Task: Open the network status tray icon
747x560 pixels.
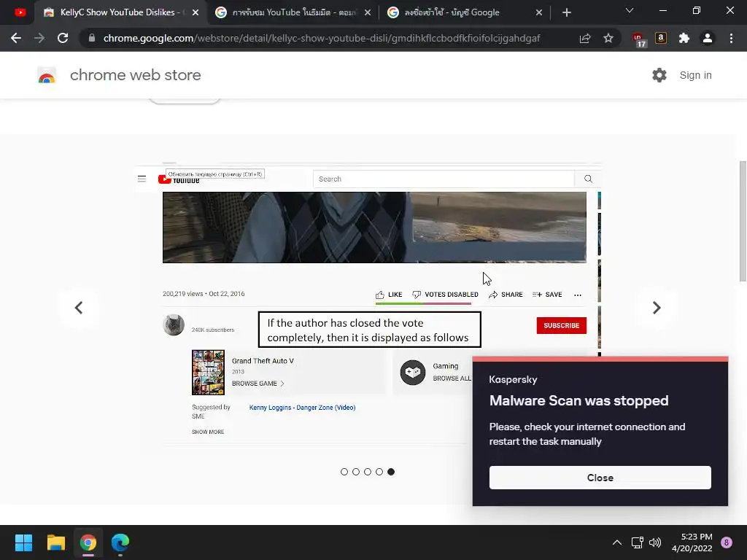Action: (637, 542)
